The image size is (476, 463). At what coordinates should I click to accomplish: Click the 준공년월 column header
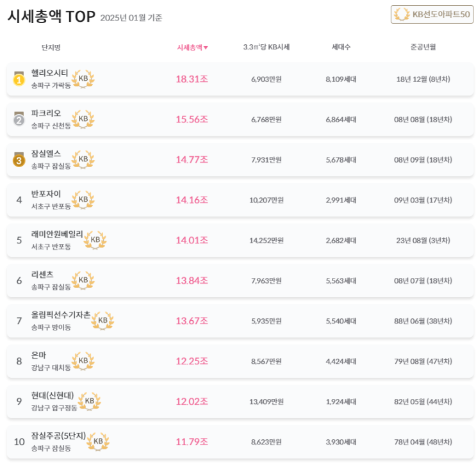tap(423, 47)
